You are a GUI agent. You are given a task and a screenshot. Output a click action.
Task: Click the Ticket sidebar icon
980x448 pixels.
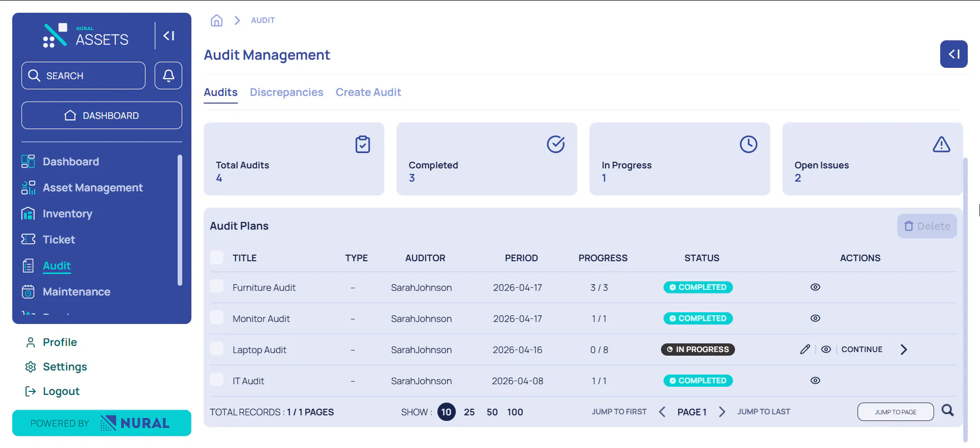(29, 240)
